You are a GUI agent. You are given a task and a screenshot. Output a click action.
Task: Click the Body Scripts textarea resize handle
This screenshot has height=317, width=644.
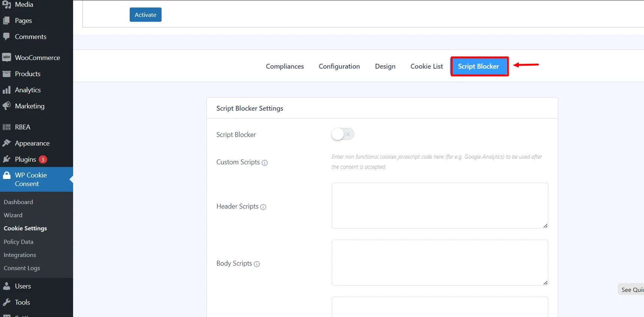click(x=545, y=283)
